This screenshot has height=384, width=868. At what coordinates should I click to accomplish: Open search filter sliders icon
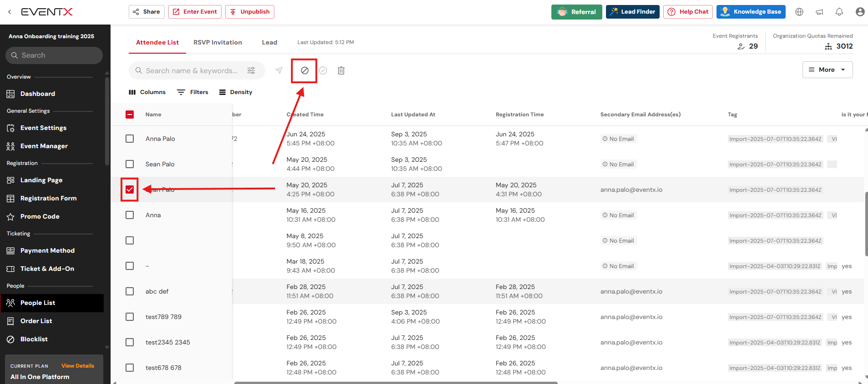pyautogui.click(x=251, y=70)
